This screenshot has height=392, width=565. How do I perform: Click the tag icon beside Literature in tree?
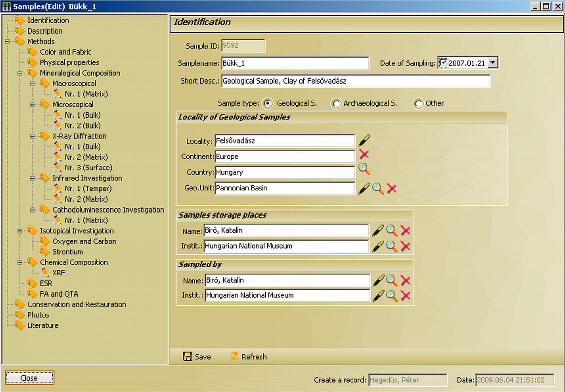pos(20,325)
